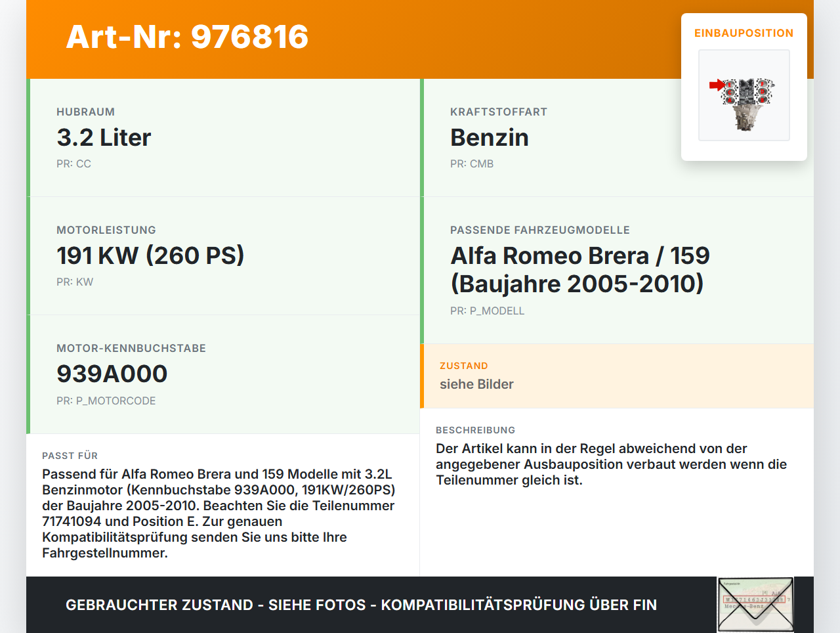This screenshot has height=633, width=840.
Task: Click the BESCHREIBUNG description paragraph
Action: [611, 464]
